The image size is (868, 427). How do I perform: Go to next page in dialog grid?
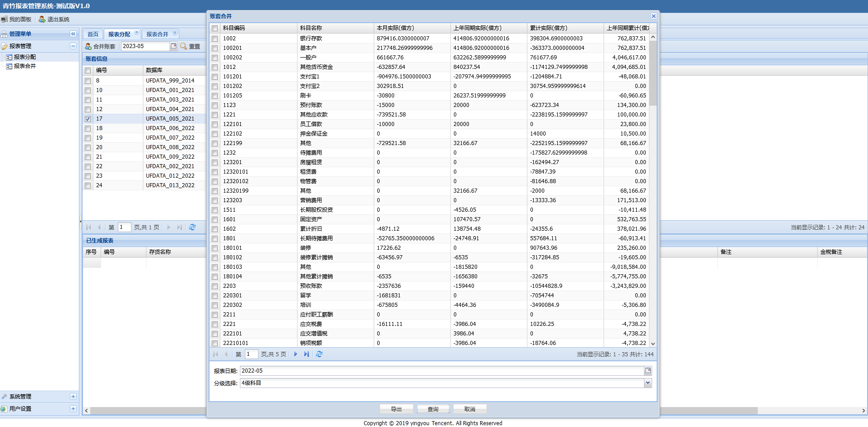click(x=296, y=354)
